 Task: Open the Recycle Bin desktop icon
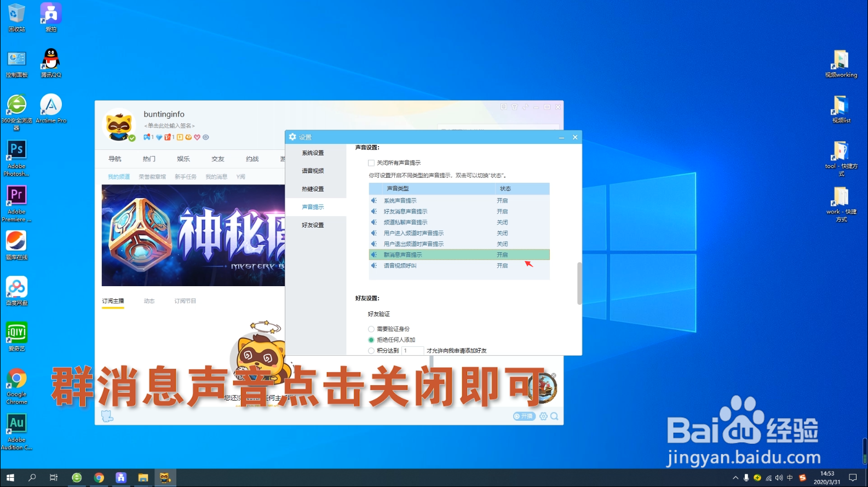coord(16,17)
